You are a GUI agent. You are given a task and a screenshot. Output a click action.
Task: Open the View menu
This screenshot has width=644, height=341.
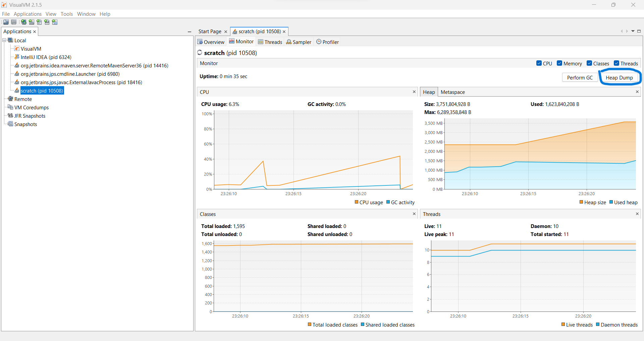pyautogui.click(x=51, y=14)
